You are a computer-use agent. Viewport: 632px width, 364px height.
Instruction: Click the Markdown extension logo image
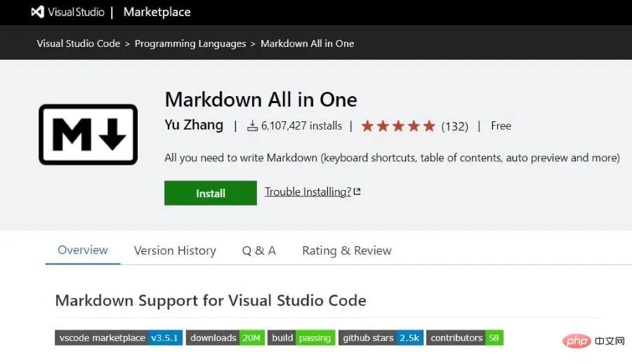88,135
